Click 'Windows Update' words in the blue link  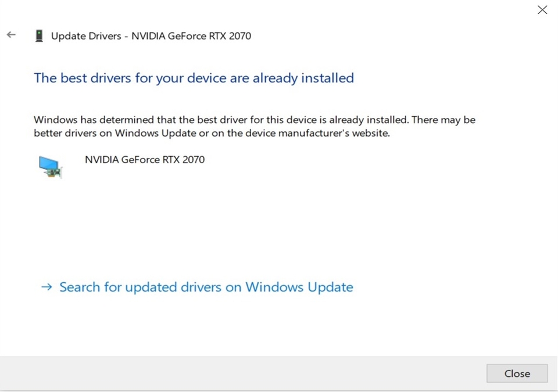coord(299,287)
